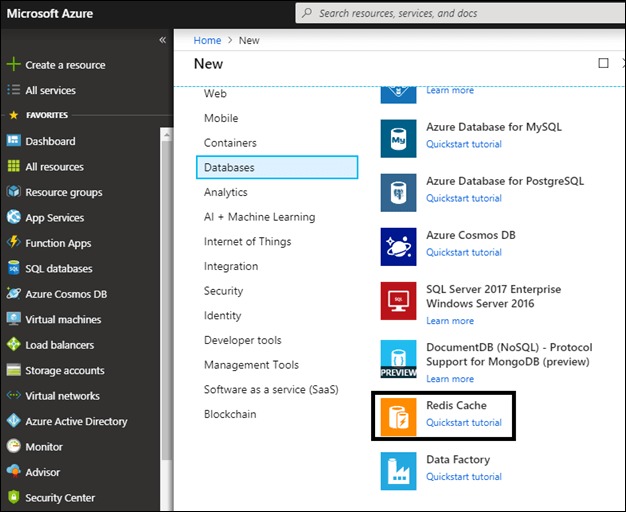
Task: Click Home in the breadcrumb
Action: (207, 40)
